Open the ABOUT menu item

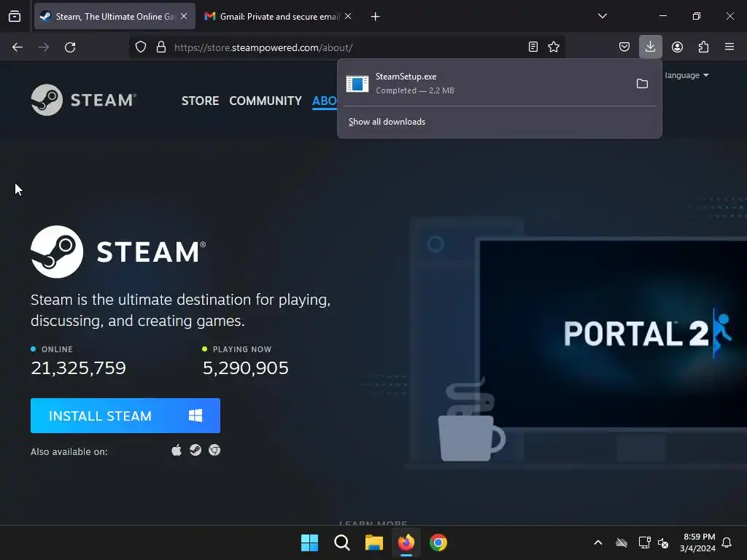(325, 101)
